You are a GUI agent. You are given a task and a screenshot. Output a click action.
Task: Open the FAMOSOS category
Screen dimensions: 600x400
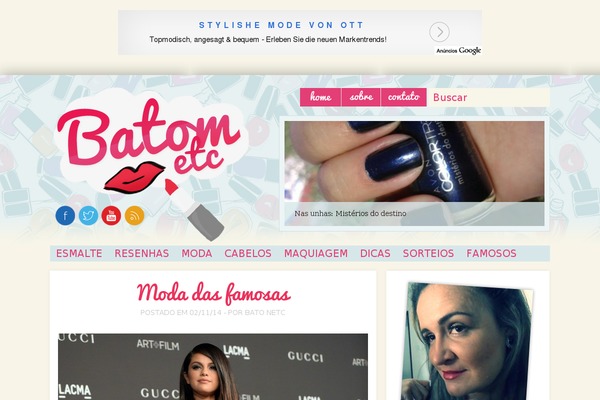tap(491, 253)
